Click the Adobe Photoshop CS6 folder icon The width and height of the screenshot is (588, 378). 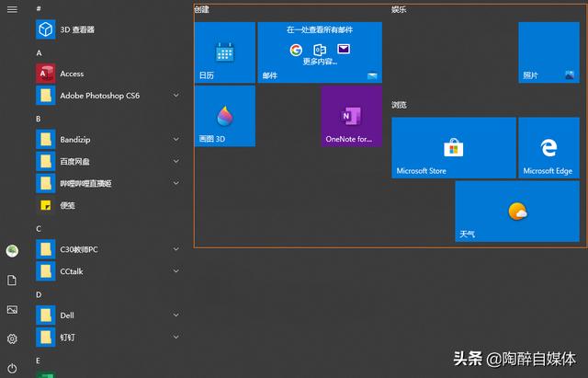45,96
